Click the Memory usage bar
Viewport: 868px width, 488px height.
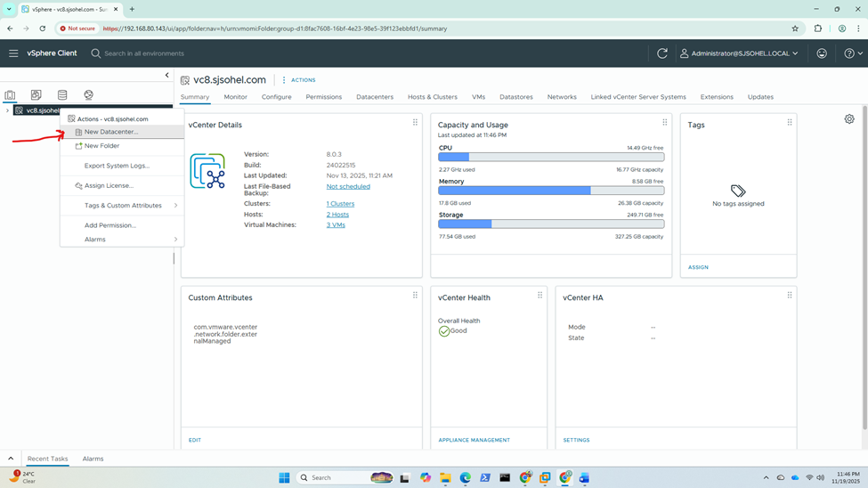pyautogui.click(x=551, y=191)
